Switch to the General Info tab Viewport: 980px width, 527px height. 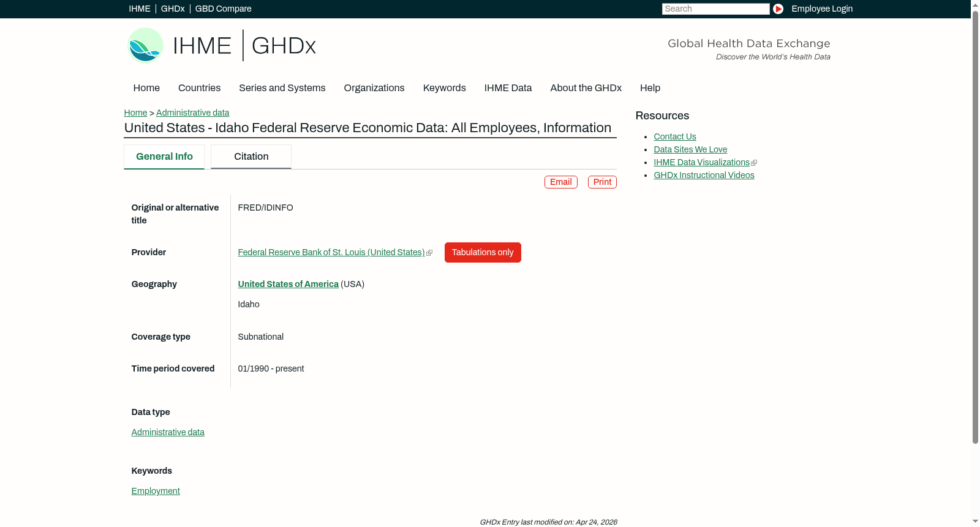[164, 157]
